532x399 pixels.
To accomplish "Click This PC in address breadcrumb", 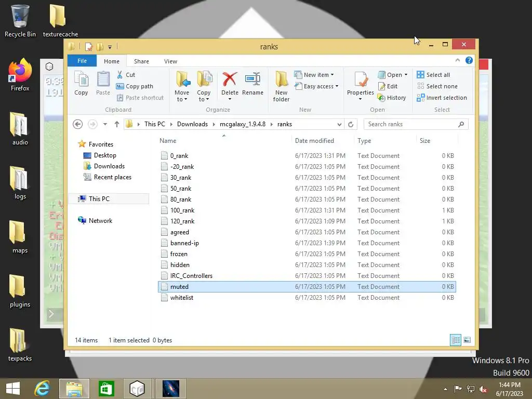I will point(155,124).
